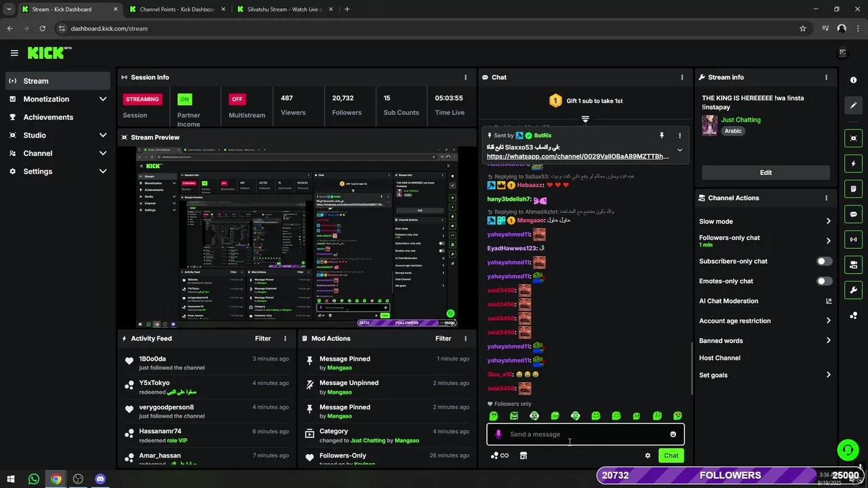Image resolution: width=868 pixels, height=488 pixels.
Task: Click the Stream Preview thumbnail
Action: pyautogui.click(x=297, y=237)
